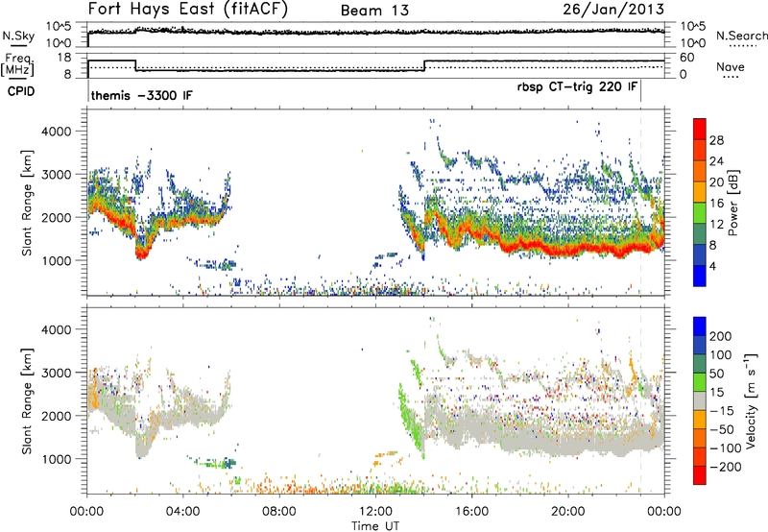Click the 'N.Sky' legend label
The height and width of the screenshot is (532, 768).
coord(18,36)
